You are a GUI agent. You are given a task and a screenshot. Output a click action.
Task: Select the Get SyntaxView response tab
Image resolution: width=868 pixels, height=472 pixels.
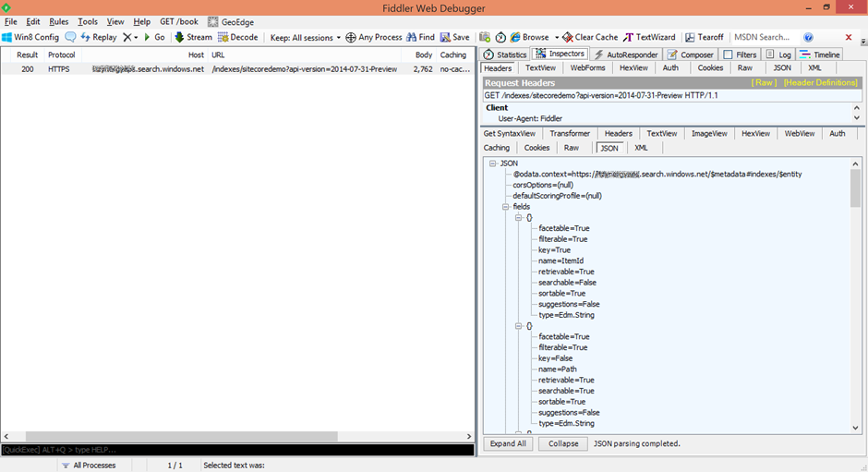coord(510,134)
